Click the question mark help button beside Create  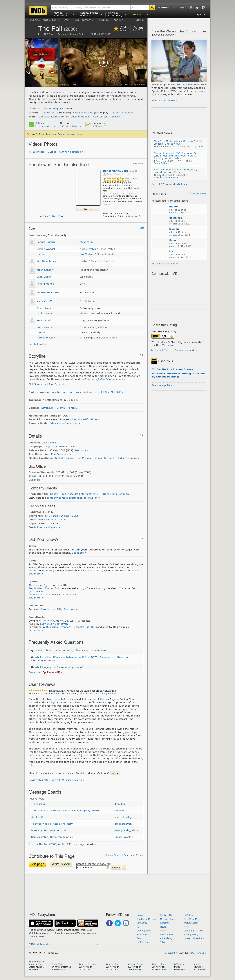124,867
